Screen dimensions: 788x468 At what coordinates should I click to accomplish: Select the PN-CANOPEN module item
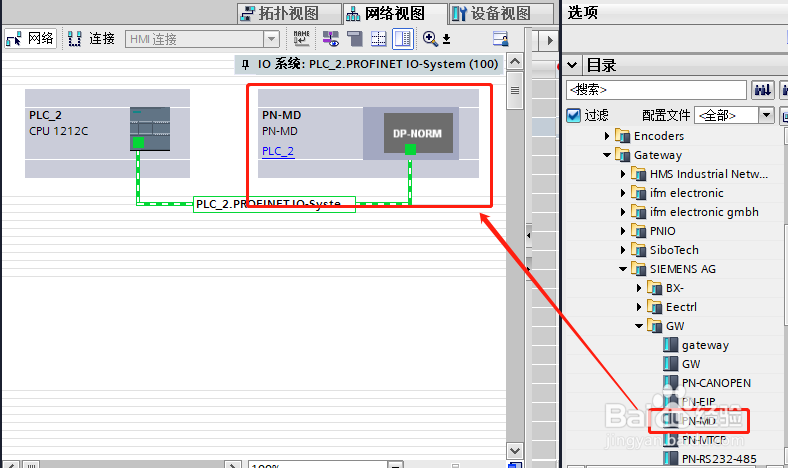coord(716,383)
